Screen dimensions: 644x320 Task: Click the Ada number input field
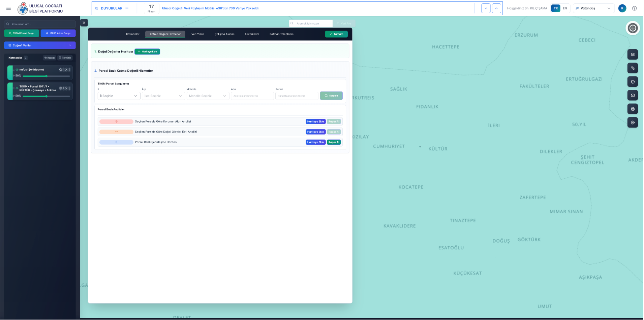[252, 96]
